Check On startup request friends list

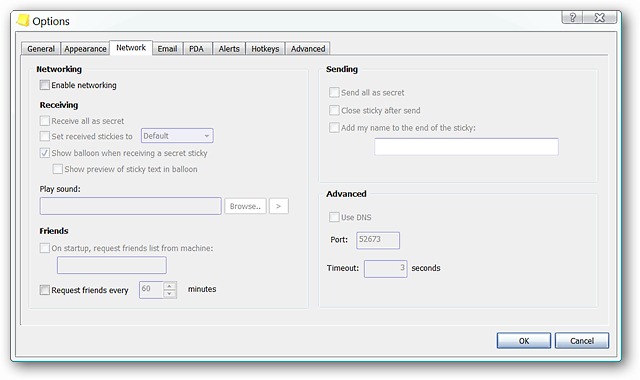pos(44,248)
